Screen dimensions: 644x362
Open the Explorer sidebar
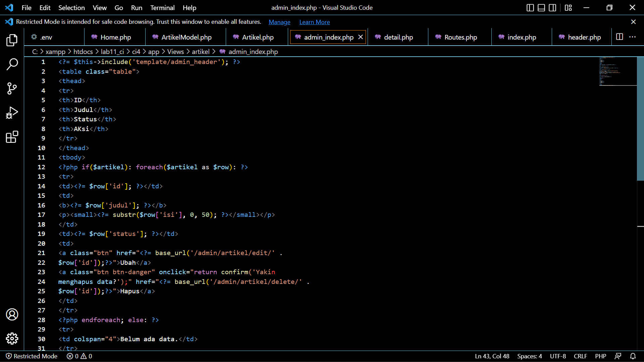(x=12, y=40)
